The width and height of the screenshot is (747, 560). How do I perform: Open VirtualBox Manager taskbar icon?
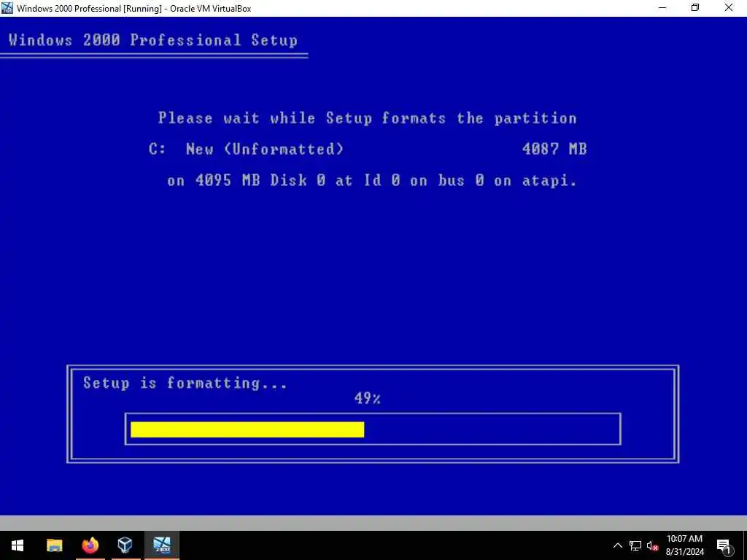pyautogui.click(x=125, y=545)
